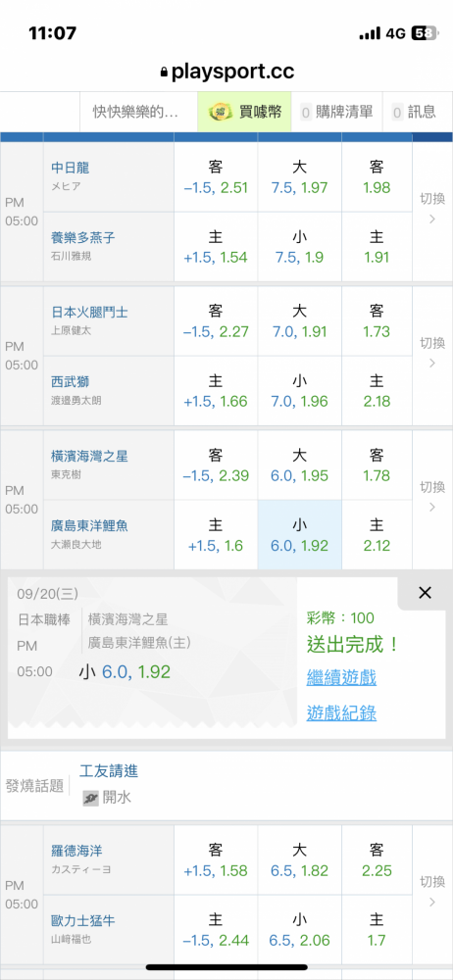Click the 繼續遊戲 link

(341, 677)
